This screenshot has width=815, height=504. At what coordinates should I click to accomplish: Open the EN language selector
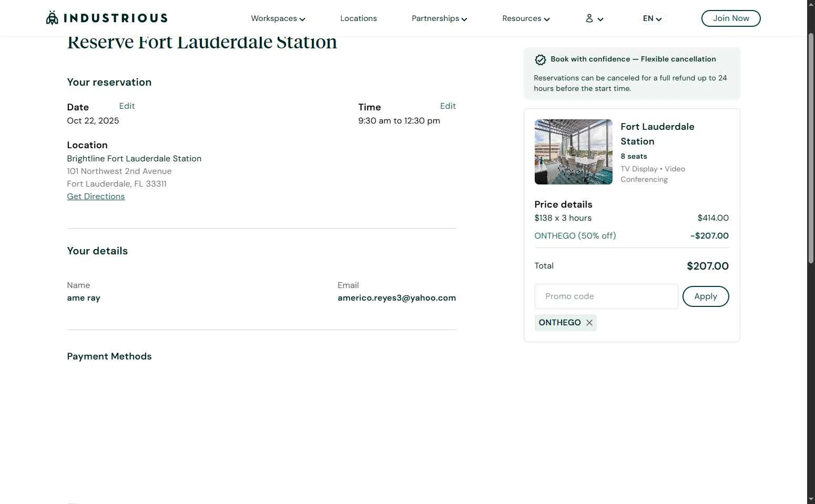(x=652, y=18)
